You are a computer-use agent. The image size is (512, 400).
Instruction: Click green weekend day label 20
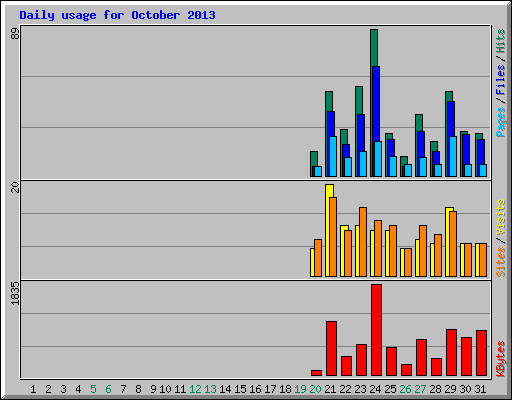pyautogui.click(x=315, y=389)
